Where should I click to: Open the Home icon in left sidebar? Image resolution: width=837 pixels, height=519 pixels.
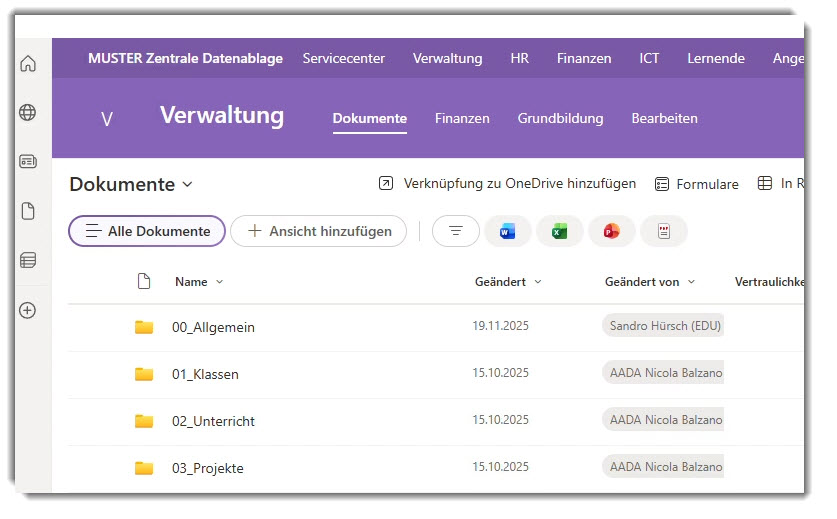(x=28, y=64)
